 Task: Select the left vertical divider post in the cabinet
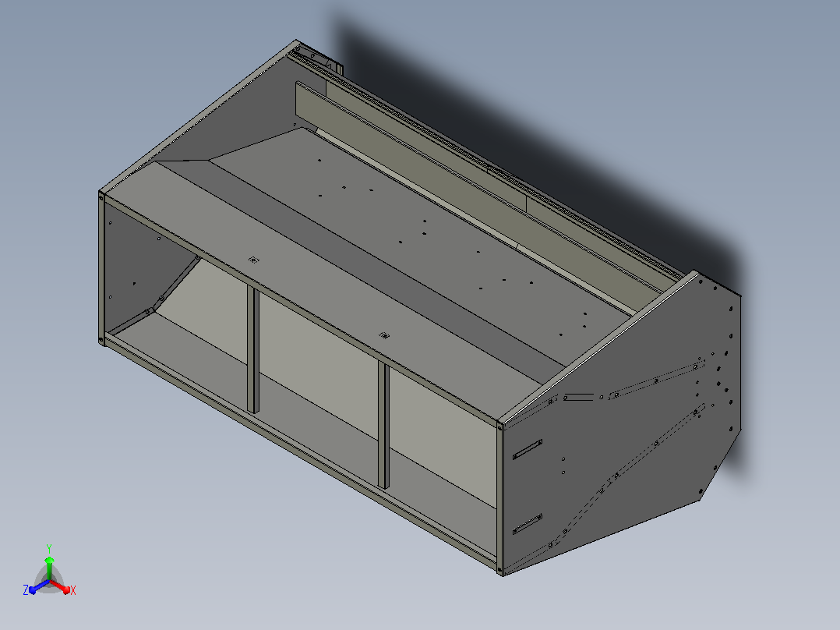(x=252, y=349)
